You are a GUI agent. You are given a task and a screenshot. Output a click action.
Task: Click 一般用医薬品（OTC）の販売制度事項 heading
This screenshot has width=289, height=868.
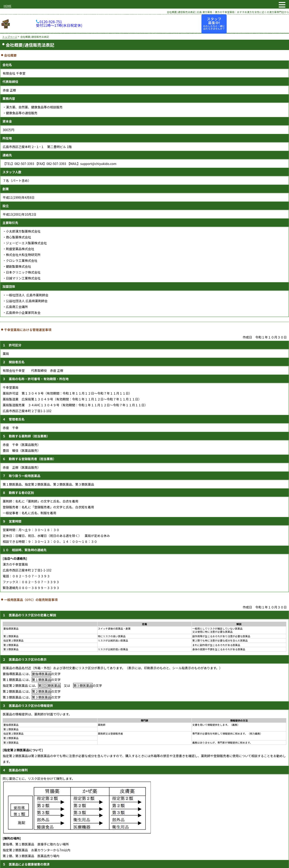tap(31, 600)
